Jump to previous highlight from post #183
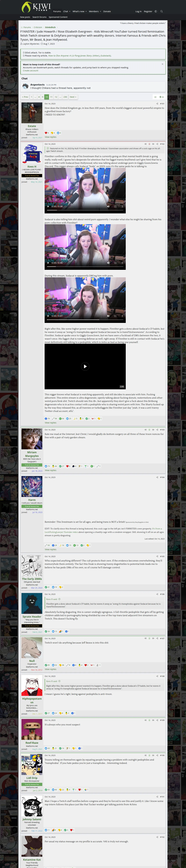186x868 pixels. (x=145, y=430)
